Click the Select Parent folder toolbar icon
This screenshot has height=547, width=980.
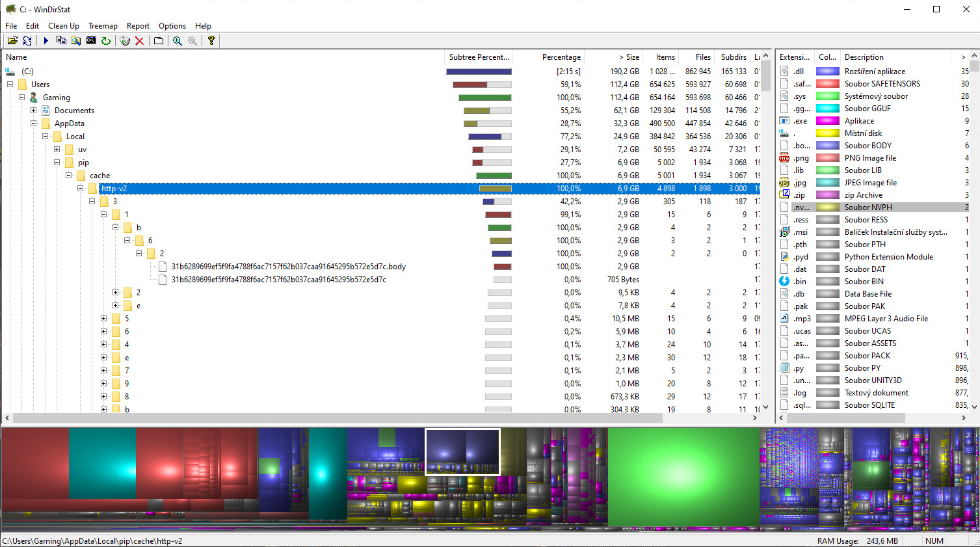pyautogui.click(x=159, y=40)
